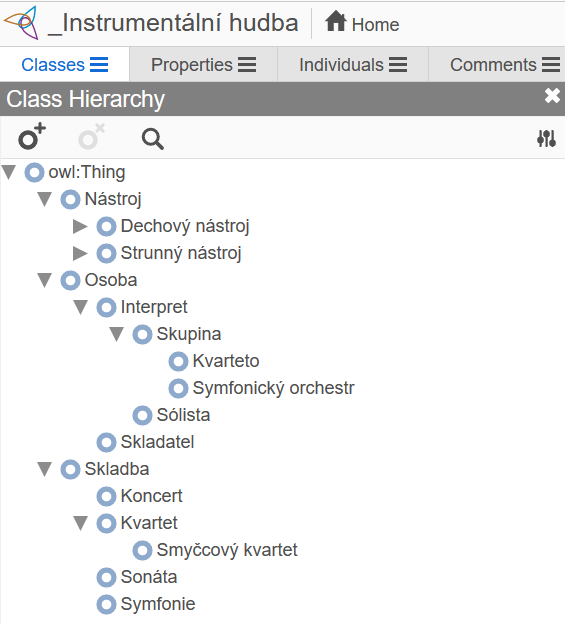Switch to the Properties tab
The image size is (565, 624).
point(203,64)
